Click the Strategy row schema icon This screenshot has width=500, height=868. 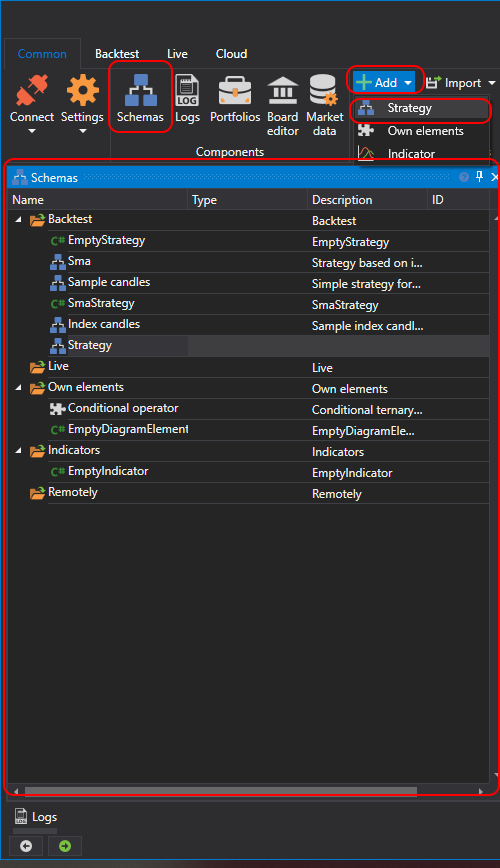coord(58,346)
